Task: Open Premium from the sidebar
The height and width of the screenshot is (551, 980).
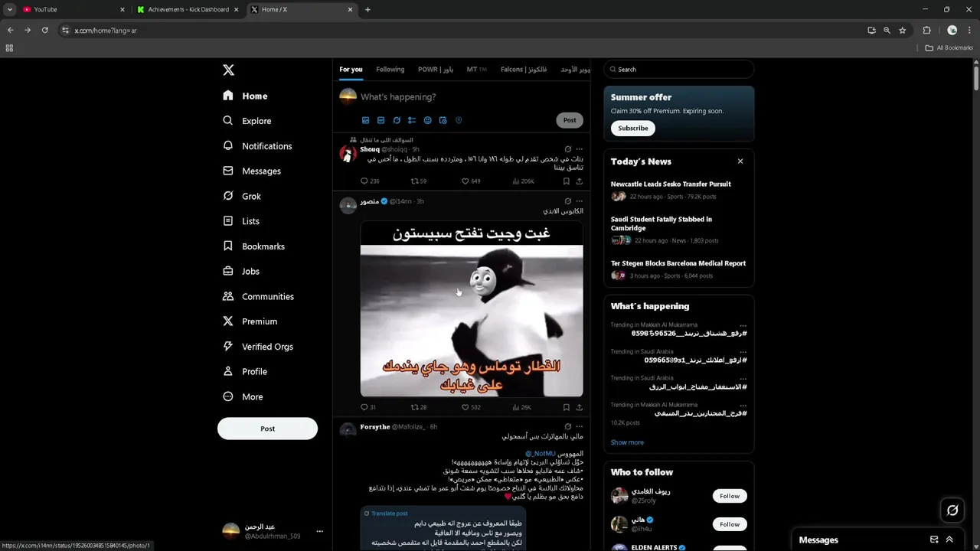Action: click(x=250, y=321)
